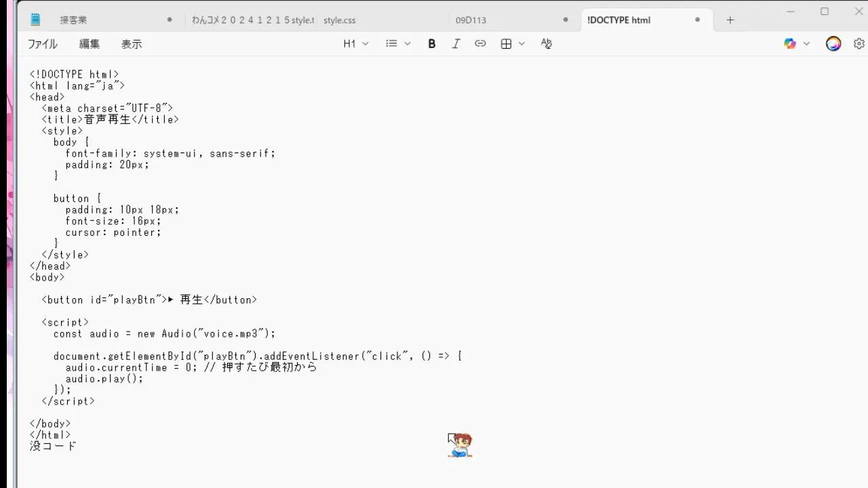Click the line "<!DOCTYPE html>"
868x488 pixels.
[74, 75]
